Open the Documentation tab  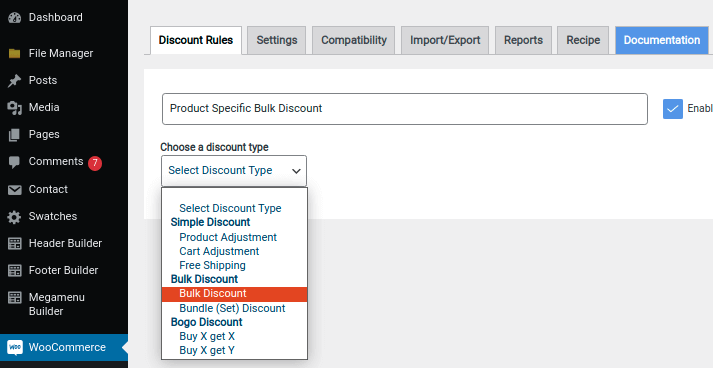[x=662, y=40]
